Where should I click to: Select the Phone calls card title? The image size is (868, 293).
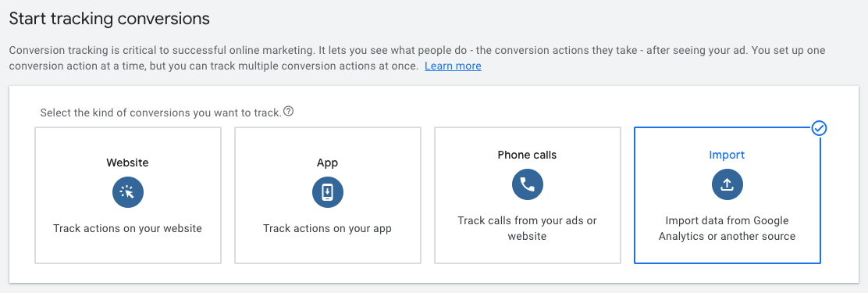[x=528, y=155]
